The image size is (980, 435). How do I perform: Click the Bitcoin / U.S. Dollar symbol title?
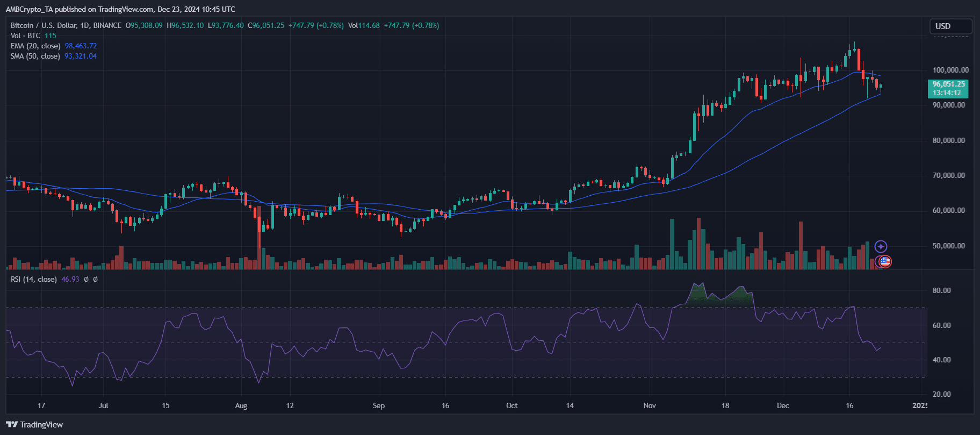66,25
